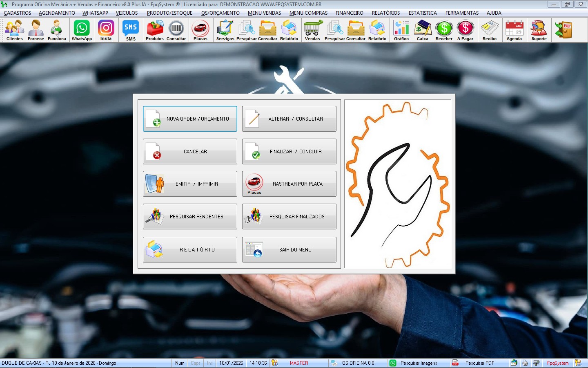The image size is (588, 368).
Task: Click the WhatsApp toolbar icon
Action: click(x=82, y=30)
